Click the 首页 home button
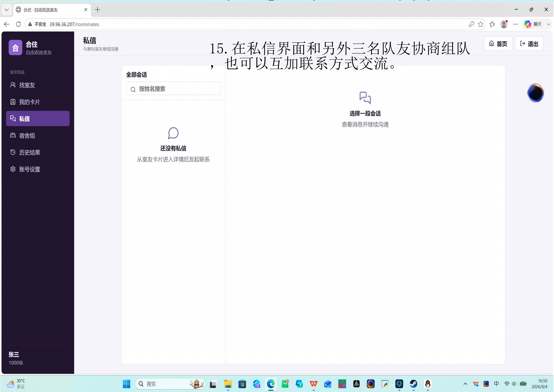This screenshot has height=392, width=554. coord(498,44)
